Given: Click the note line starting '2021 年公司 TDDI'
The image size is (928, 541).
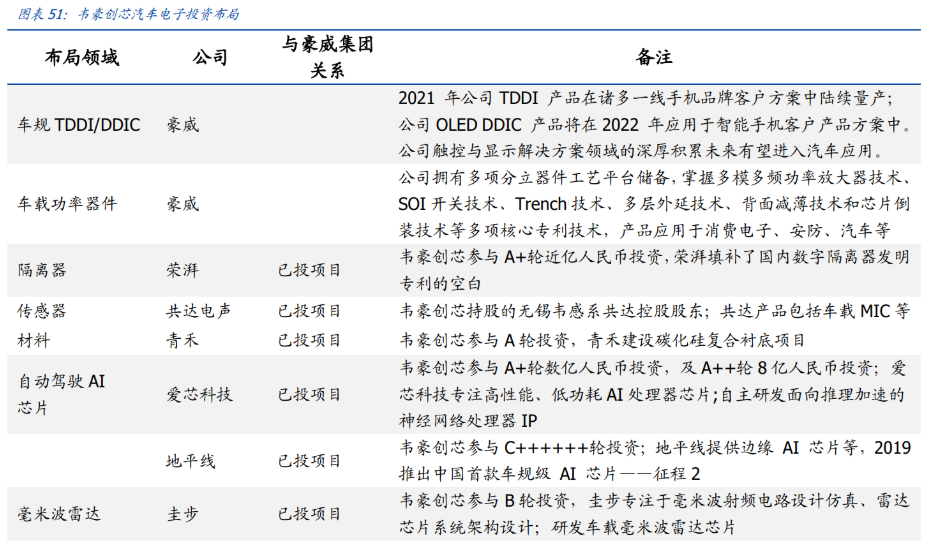Looking at the screenshot, I should tap(646, 98).
